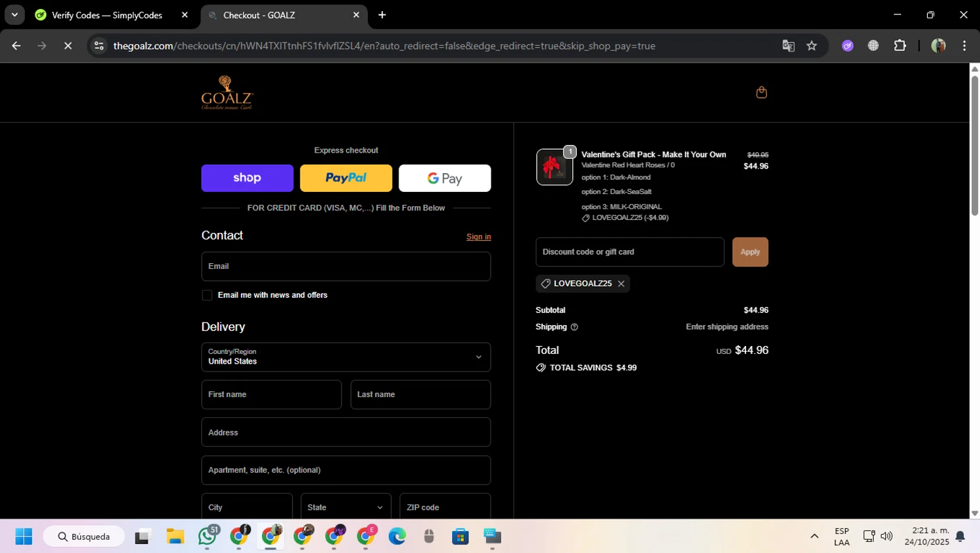Pay with Google Pay button
This screenshot has width=980, height=553.
tap(444, 178)
